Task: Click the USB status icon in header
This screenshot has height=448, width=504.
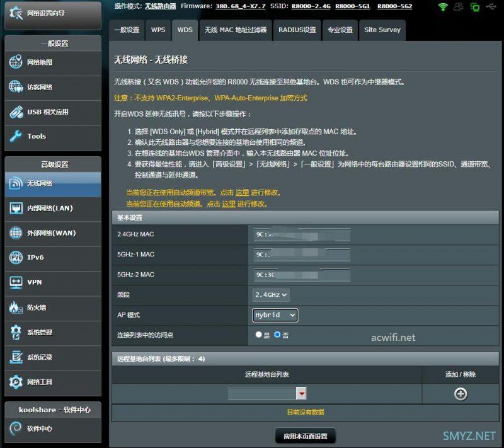Action: pyautogui.click(x=491, y=6)
